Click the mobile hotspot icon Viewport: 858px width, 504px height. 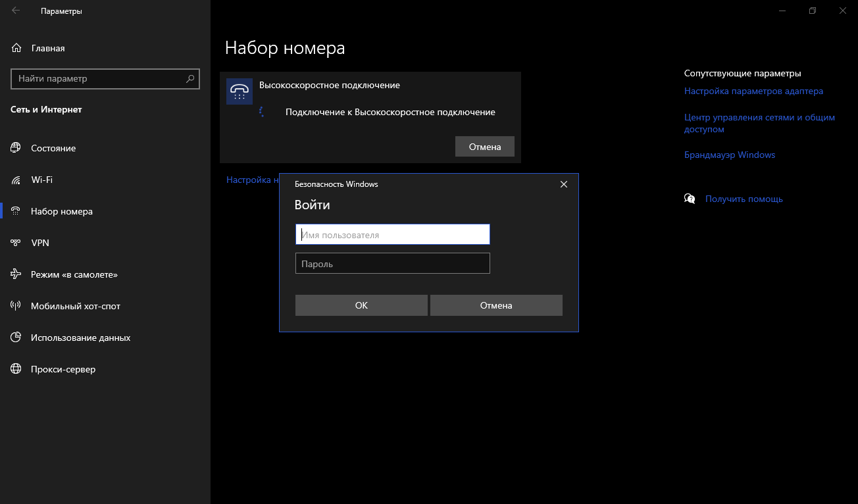(x=16, y=306)
